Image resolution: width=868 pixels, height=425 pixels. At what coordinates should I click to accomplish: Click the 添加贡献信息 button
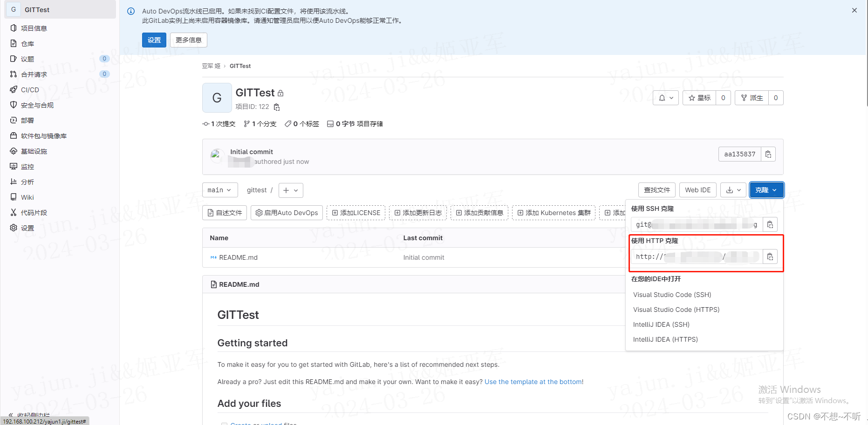pos(479,213)
